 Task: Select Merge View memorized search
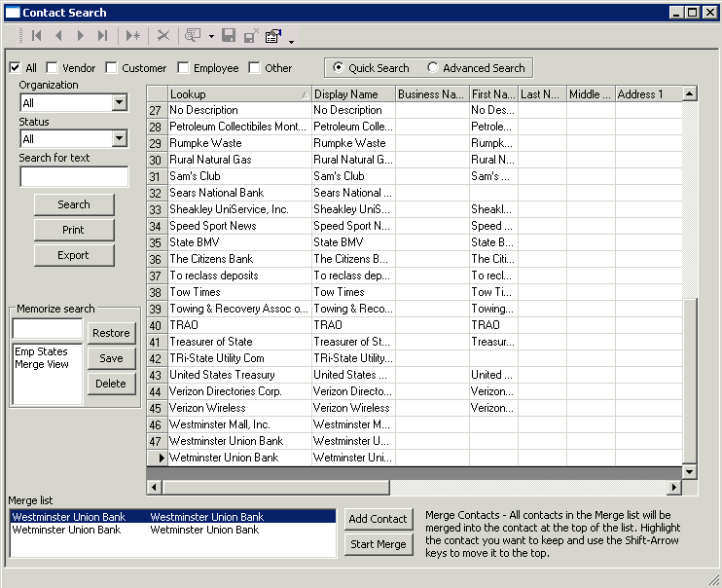[x=42, y=364]
